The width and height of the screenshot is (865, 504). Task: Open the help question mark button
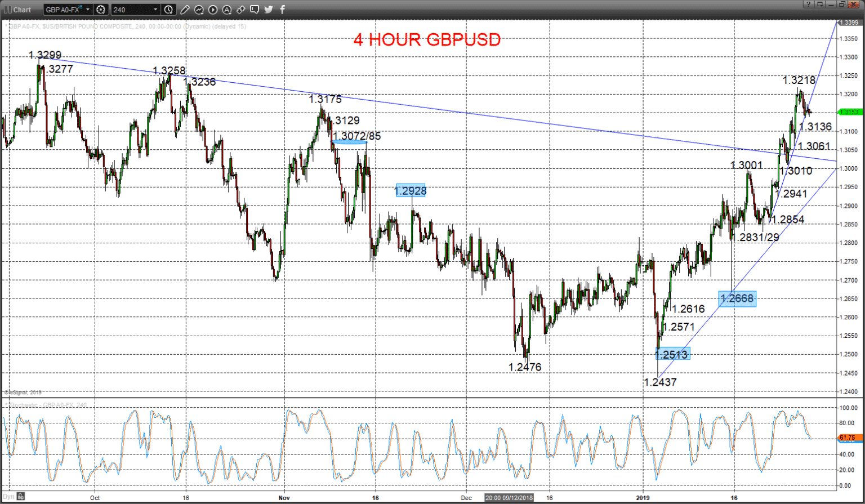(x=808, y=5)
